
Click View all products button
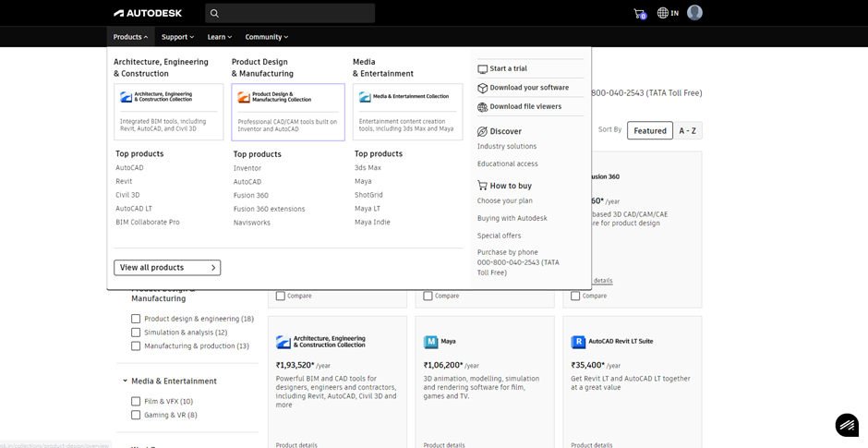[x=167, y=268]
